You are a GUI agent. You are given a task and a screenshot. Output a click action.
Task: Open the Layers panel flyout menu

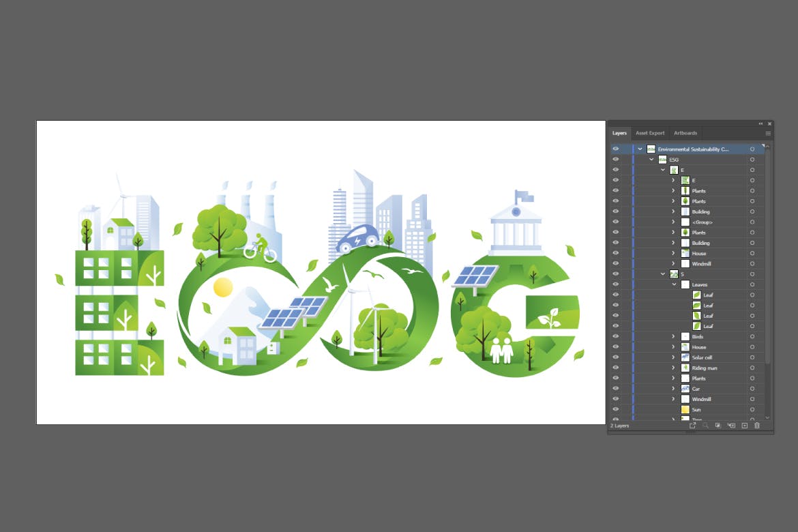click(x=768, y=133)
